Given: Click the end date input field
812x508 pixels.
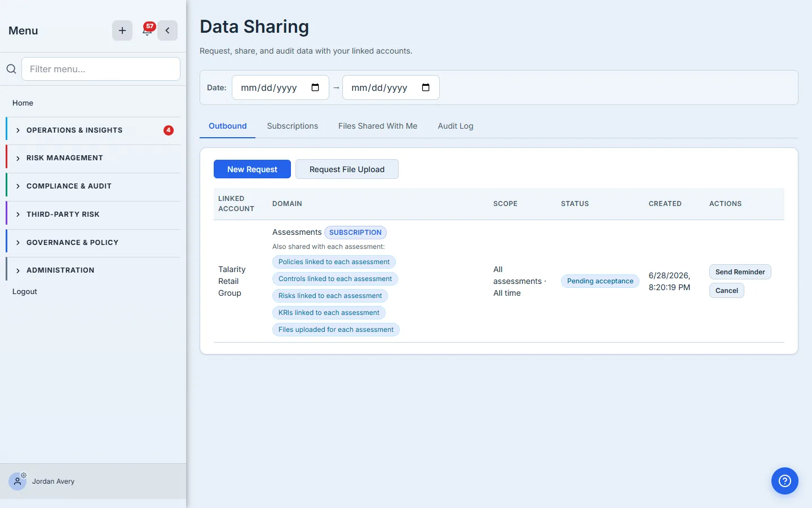Looking at the screenshot, I should [x=391, y=87].
